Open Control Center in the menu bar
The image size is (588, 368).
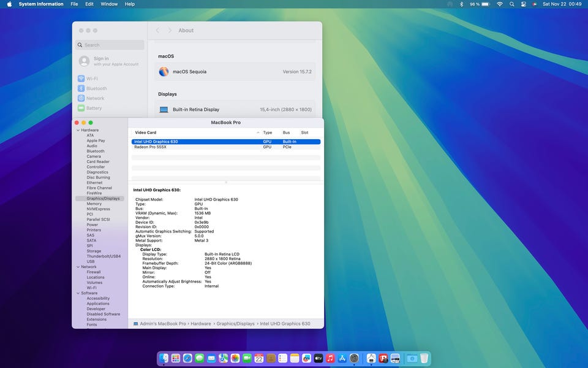click(x=523, y=4)
